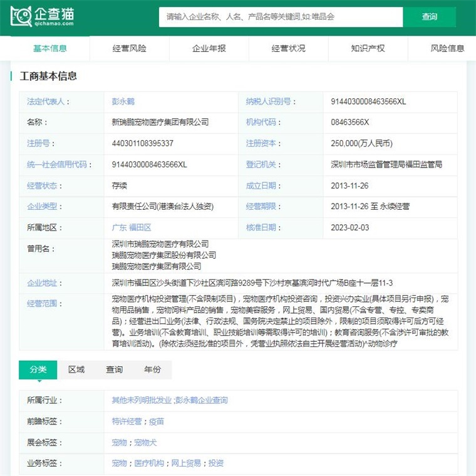Open the 广东 福田区 region link
The image size is (476, 476).
point(132,227)
